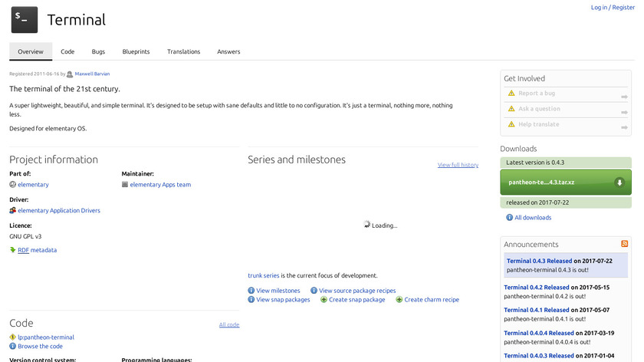Open Terminal 0.4.0.3 Released announcement
This screenshot has height=362, width=644.
pos(539,355)
